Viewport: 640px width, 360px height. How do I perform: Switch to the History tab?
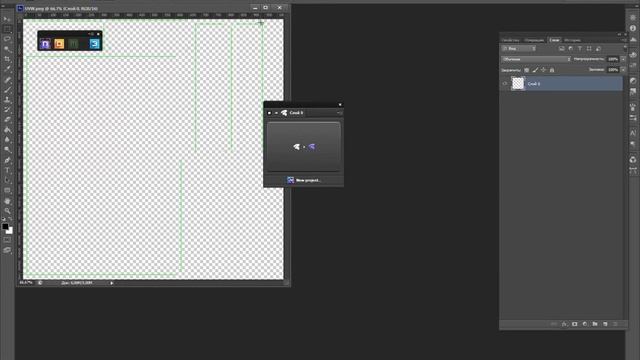point(572,40)
